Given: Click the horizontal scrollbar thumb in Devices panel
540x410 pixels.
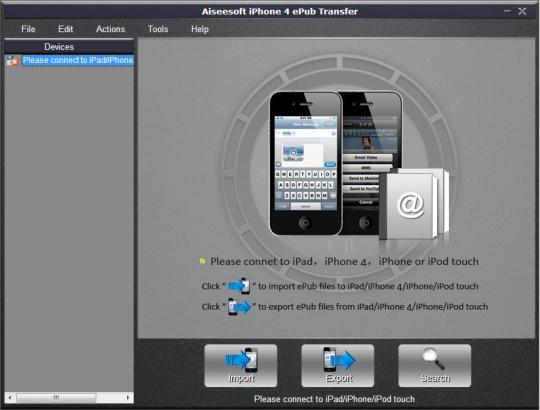Looking at the screenshot, I should tap(56, 398).
